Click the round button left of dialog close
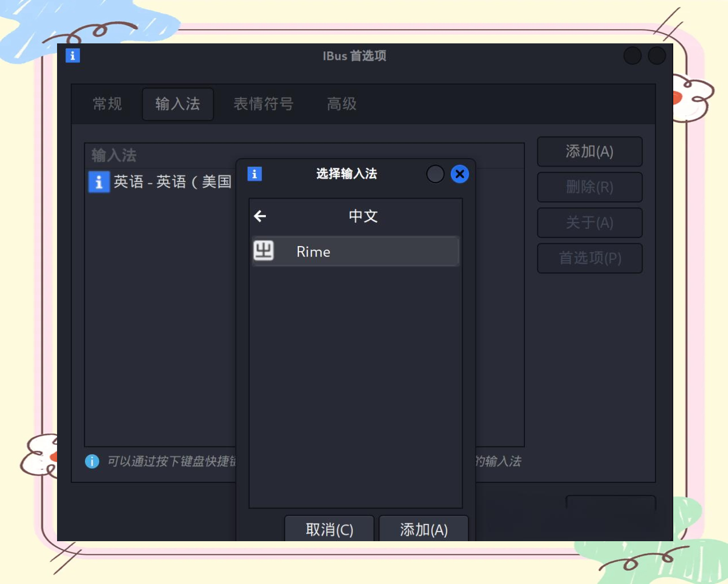Image resolution: width=728 pixels, height=584 pixels. (x=435, y=174)
